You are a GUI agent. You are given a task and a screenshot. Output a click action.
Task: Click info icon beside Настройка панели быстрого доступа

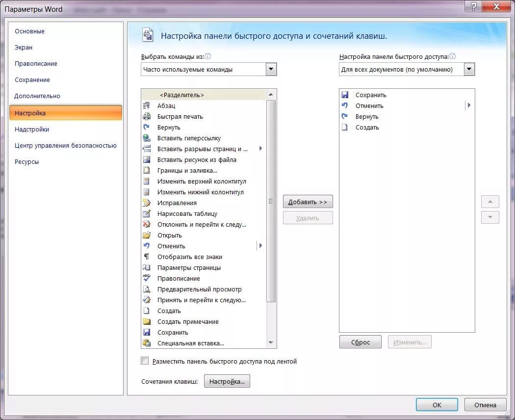[453, 56]
